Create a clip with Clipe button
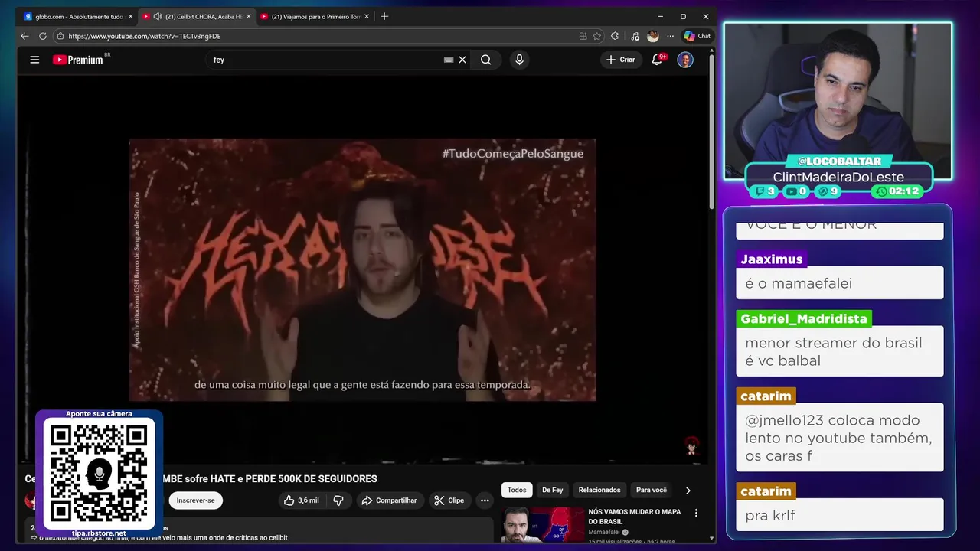This screenshot has height=551, width=980. click(449, 500)
